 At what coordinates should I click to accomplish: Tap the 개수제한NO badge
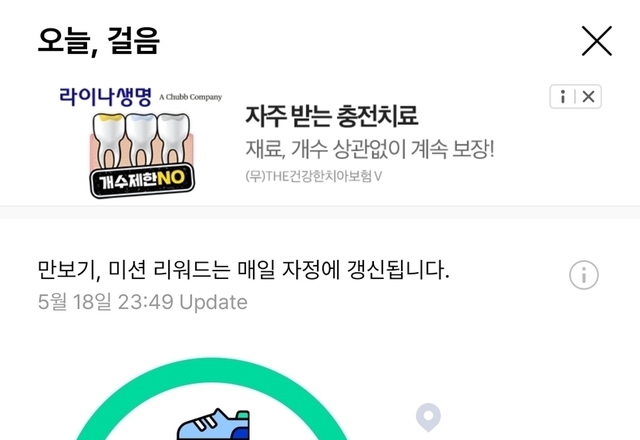tap(142, 180)
